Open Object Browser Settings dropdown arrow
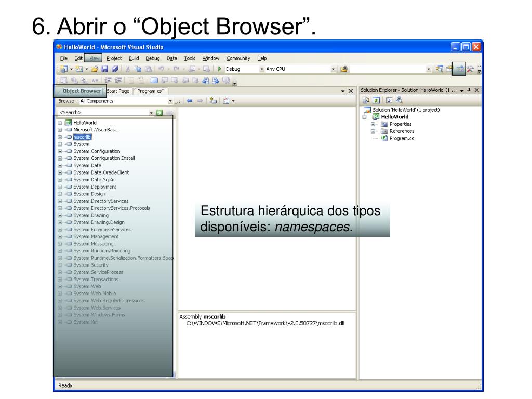 pos(233,101)
